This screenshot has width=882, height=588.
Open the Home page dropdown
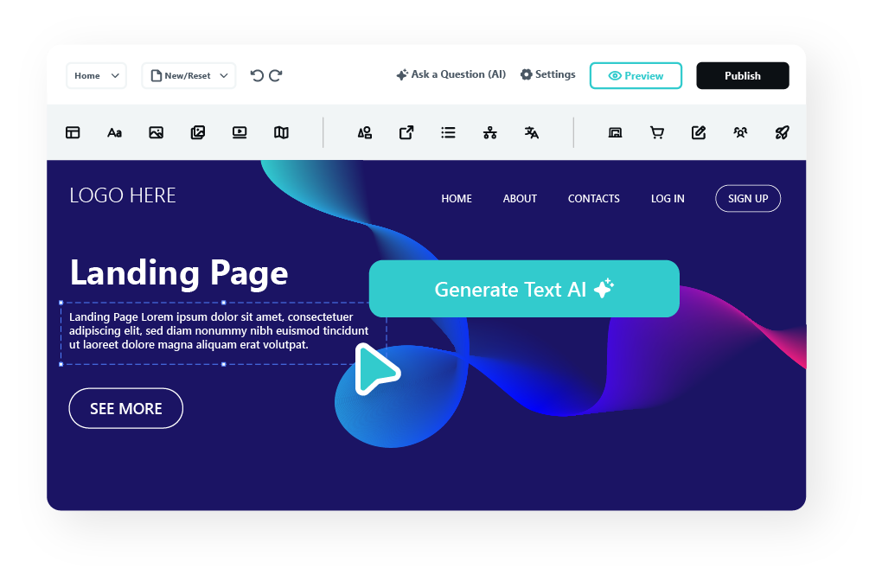[x=96, y=76]
